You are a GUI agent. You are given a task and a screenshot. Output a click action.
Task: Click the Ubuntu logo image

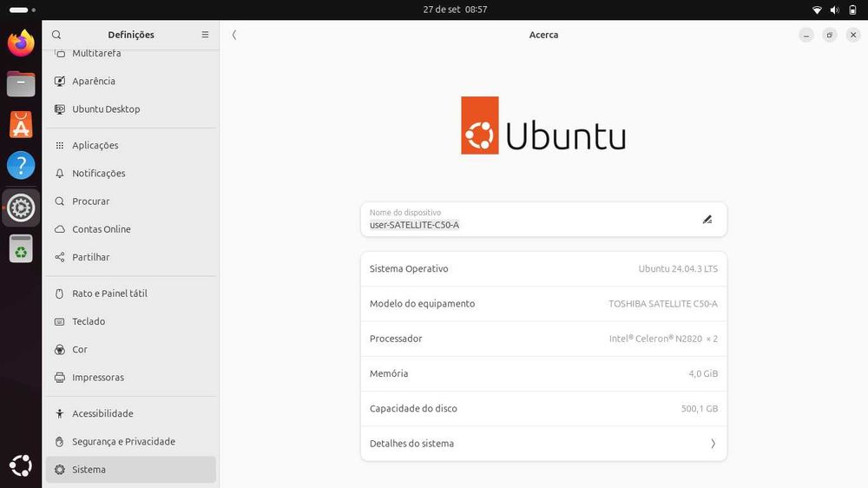point(543,126)
